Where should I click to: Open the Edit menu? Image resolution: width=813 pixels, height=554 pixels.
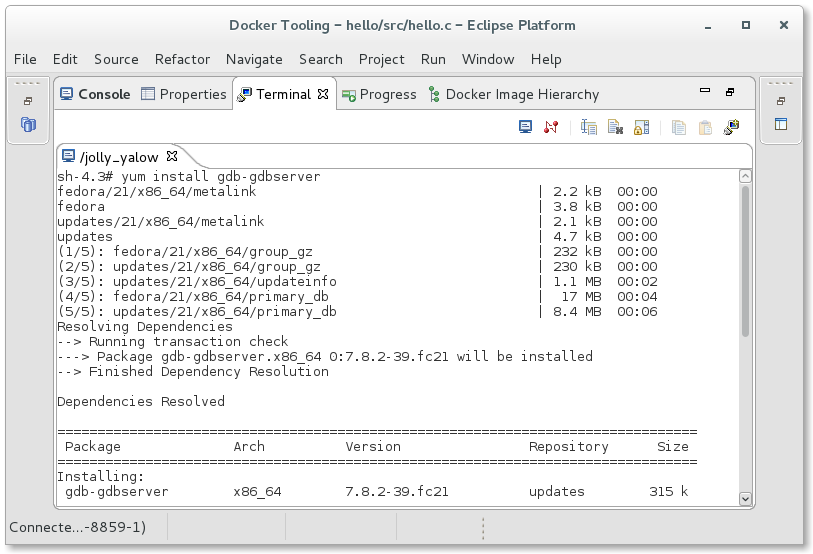(x=65, y=59)
